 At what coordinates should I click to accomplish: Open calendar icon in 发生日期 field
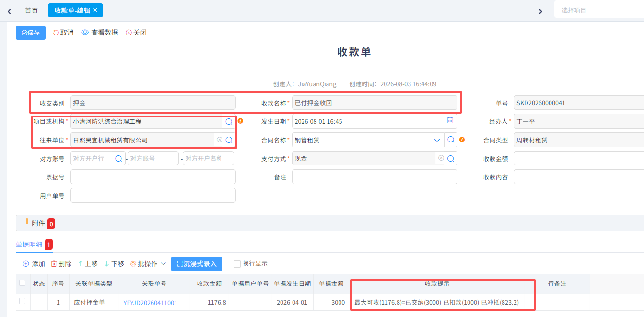(x=450, y=120)
